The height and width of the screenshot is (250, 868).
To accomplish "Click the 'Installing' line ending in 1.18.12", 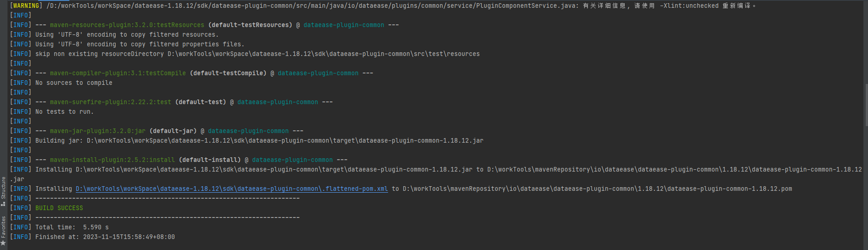I will (436, 169).
